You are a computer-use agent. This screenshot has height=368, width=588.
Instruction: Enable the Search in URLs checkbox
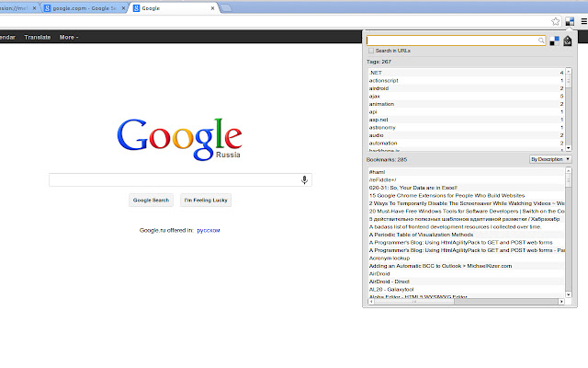coord(371,51)
